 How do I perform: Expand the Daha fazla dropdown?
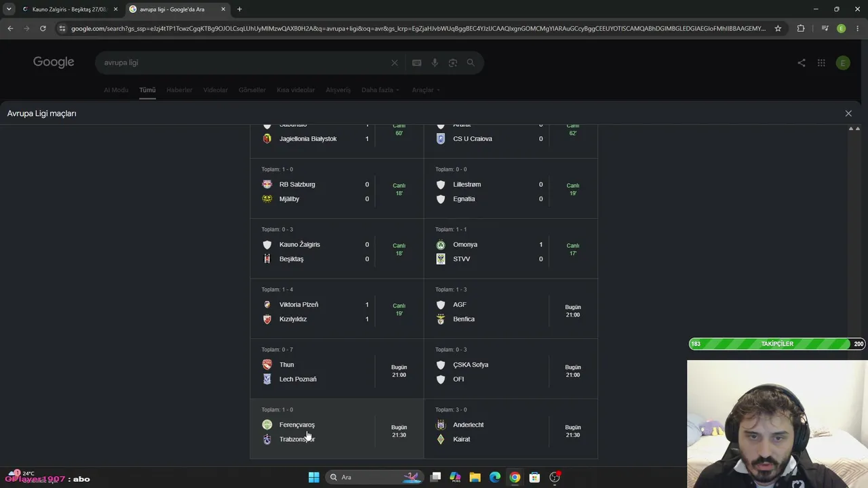380,90
